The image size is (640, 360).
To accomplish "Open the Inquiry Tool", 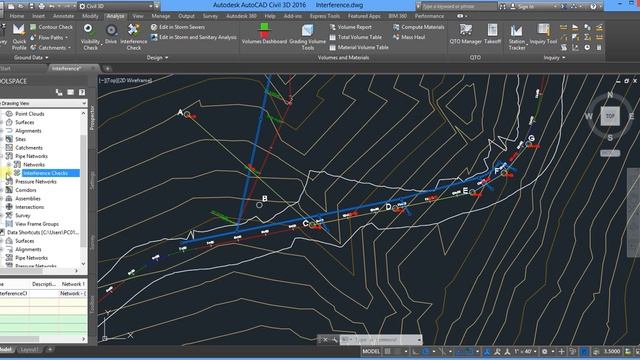I will pos(543,34).
